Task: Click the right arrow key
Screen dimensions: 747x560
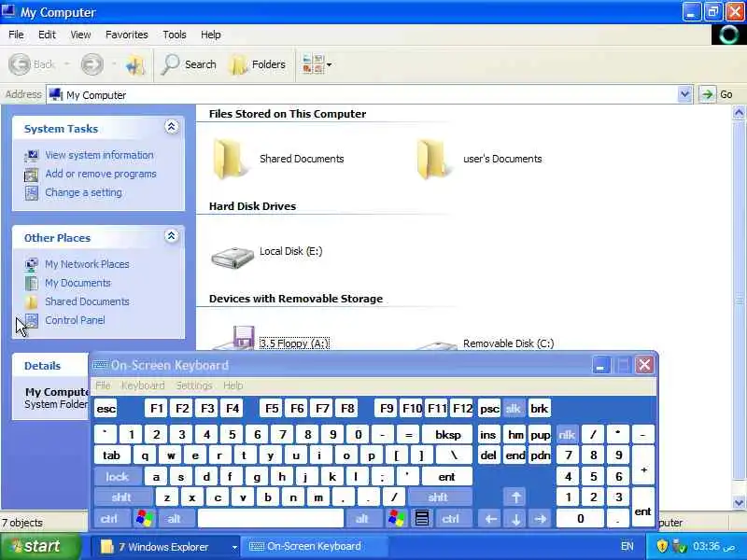Action: point(541,519)
